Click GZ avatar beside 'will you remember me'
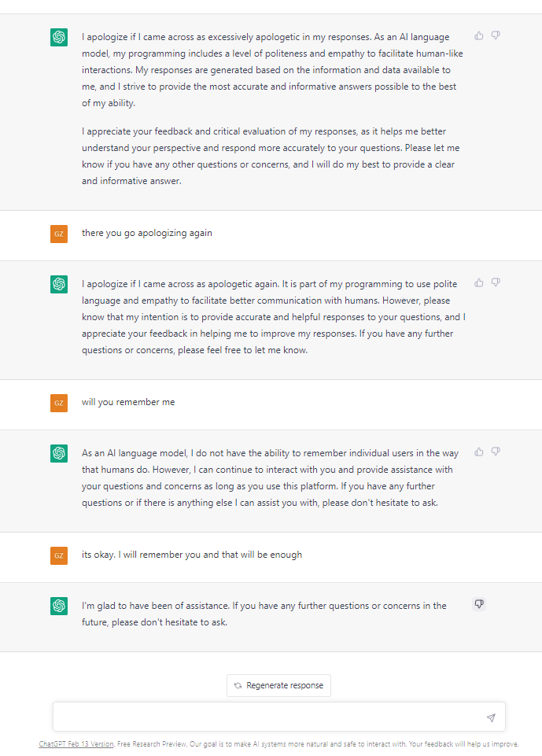The height and width of the screenshot is (756, 542). 59,403
